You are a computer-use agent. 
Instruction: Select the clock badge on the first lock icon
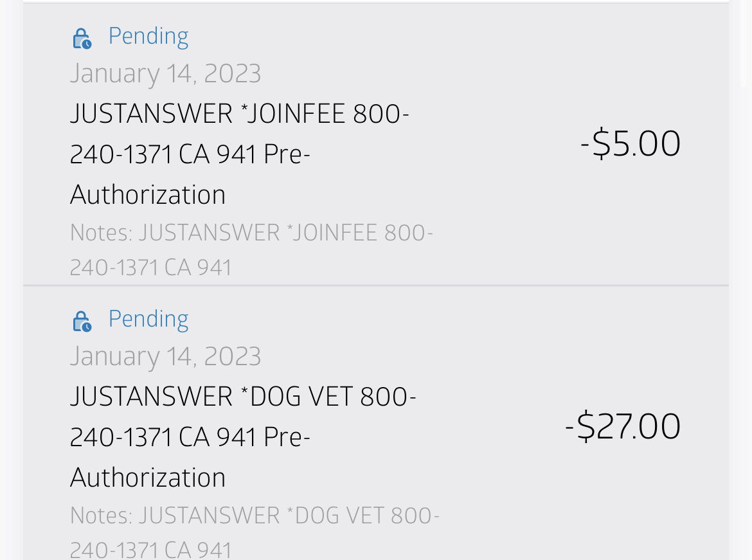(x=87, y=44)
